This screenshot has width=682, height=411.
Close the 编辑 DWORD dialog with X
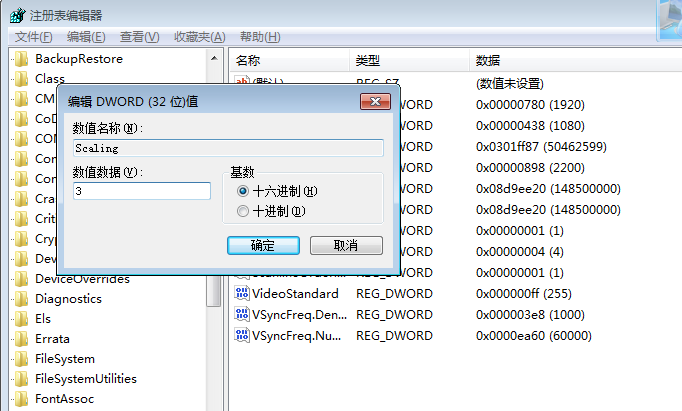(x=377, y=101)
